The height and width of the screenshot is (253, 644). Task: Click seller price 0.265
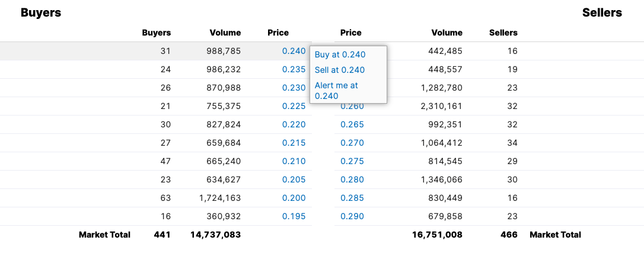click(x=352, y=124)
